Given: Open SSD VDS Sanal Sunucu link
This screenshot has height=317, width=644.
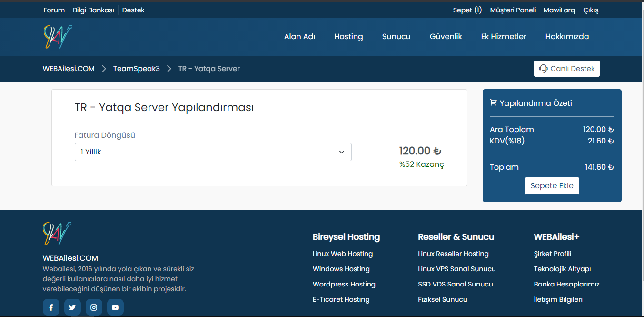Looking at the screenshot, I should [x=456, y=284].
